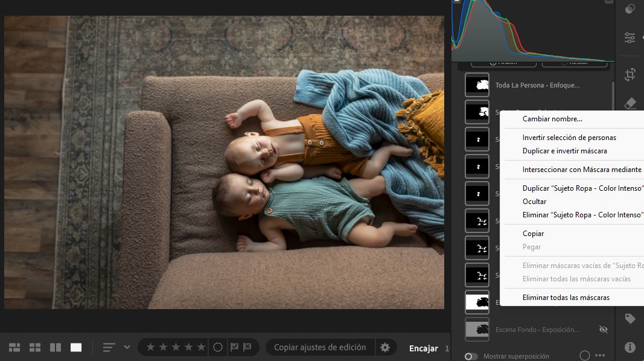Click Copiar ajustes de edición button

(x=320, y=347)
